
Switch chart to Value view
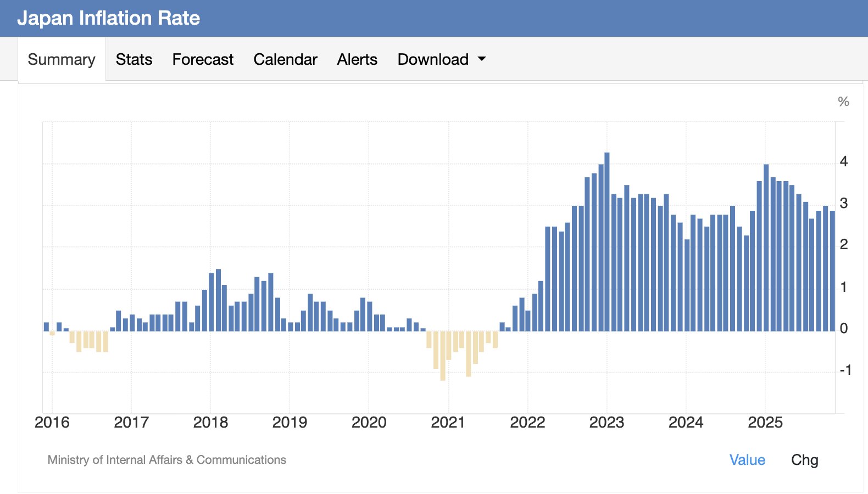point(747,460)
